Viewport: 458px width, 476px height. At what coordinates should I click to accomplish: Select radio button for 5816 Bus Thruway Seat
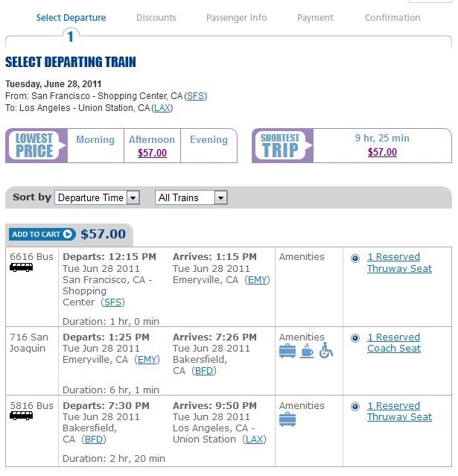[354, 407]
